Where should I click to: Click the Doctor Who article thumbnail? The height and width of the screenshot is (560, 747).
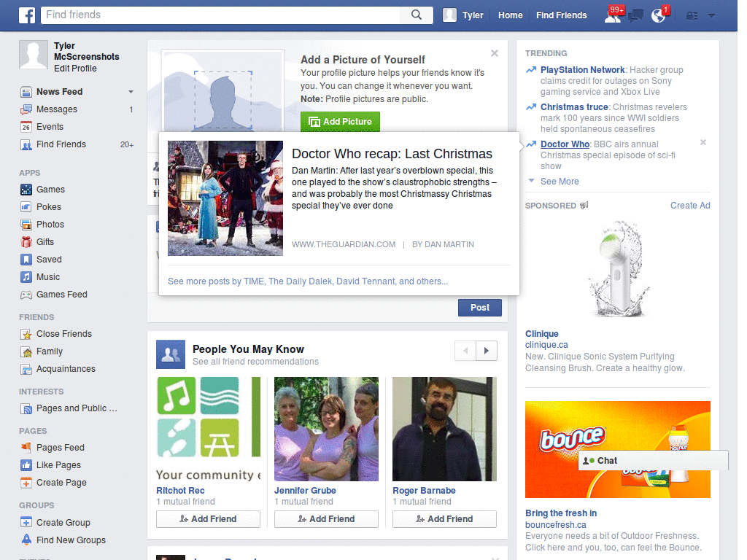pos(225,198)
